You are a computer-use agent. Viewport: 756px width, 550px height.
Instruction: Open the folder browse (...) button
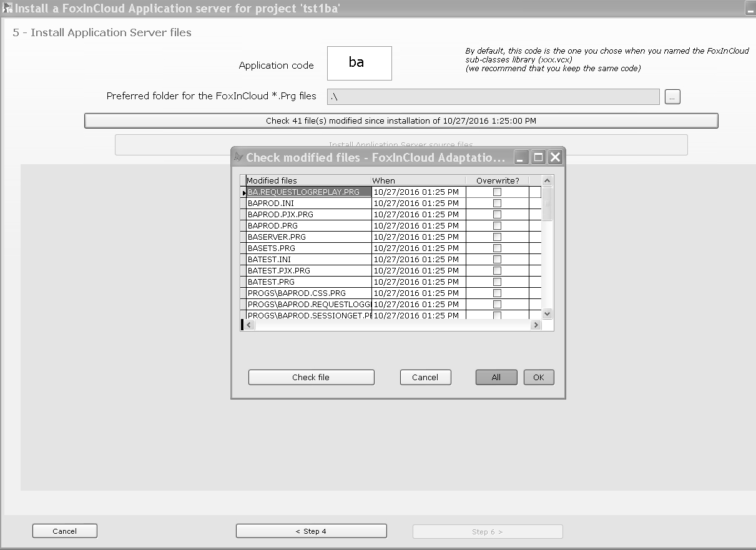672,97
